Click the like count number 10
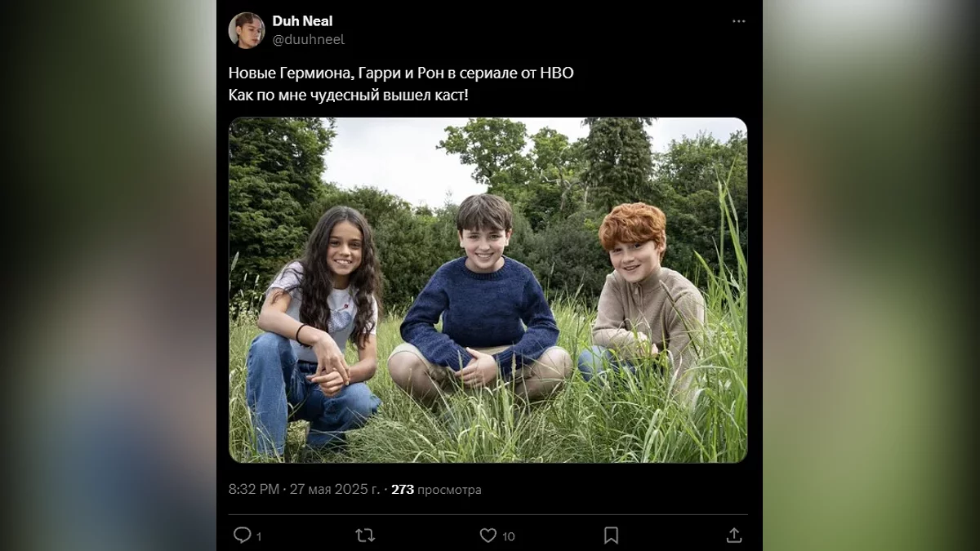 click(508, 536)
